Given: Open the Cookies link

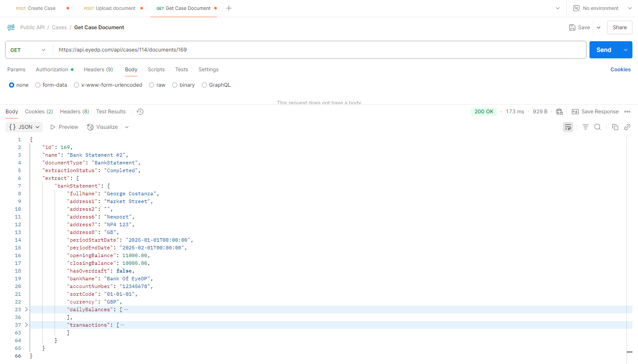Looking at the screenshot, I should pos(620,70).
